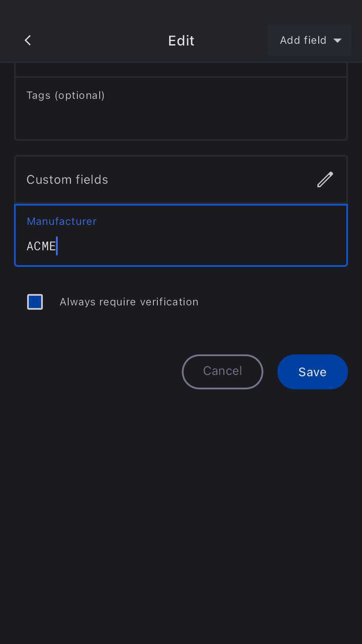Click the partially visible field above Tags

coord(181,70)
